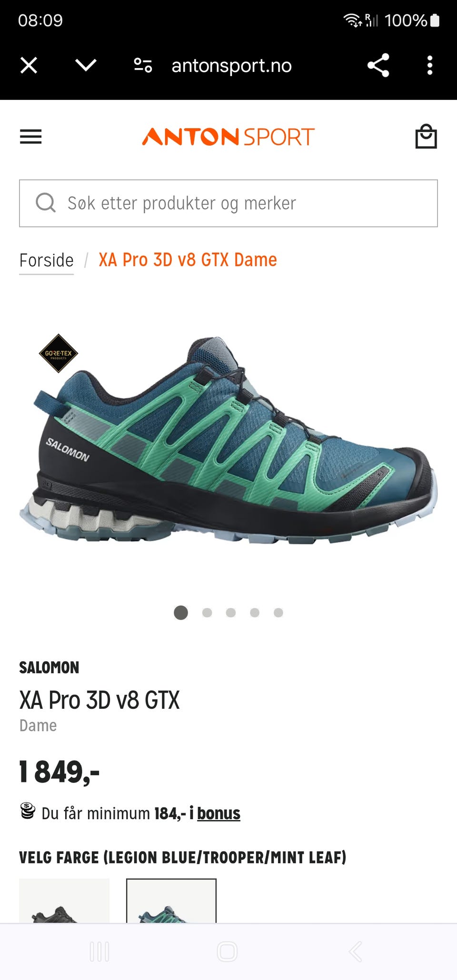Tap the share icon in browser bar

tap(378, 65)
